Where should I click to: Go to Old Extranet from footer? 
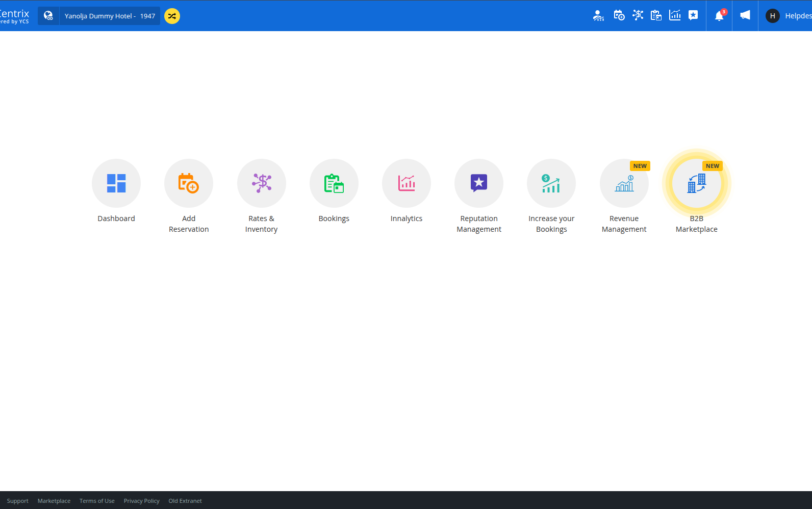pos(185,501)
